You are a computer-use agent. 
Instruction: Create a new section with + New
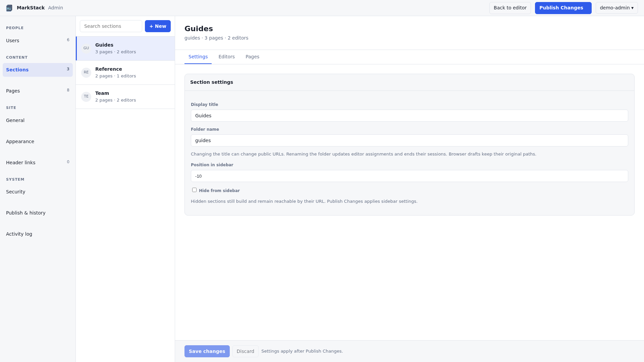pyautogui.click(x=158, y=26)
